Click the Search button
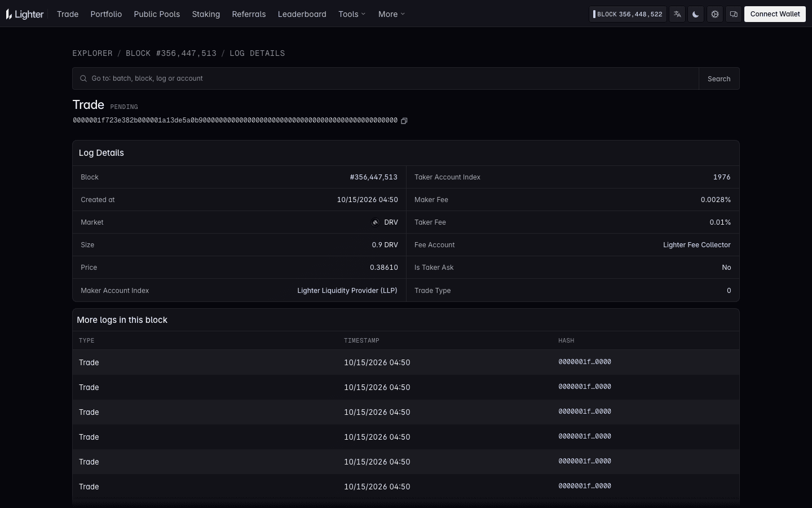 tap(719, 78)
